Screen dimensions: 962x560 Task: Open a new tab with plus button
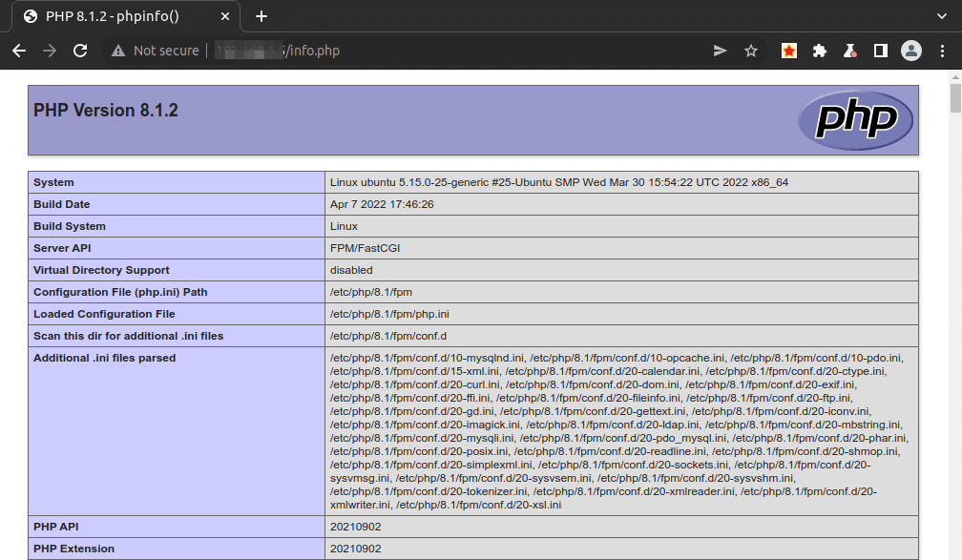(x=261, y=16)
